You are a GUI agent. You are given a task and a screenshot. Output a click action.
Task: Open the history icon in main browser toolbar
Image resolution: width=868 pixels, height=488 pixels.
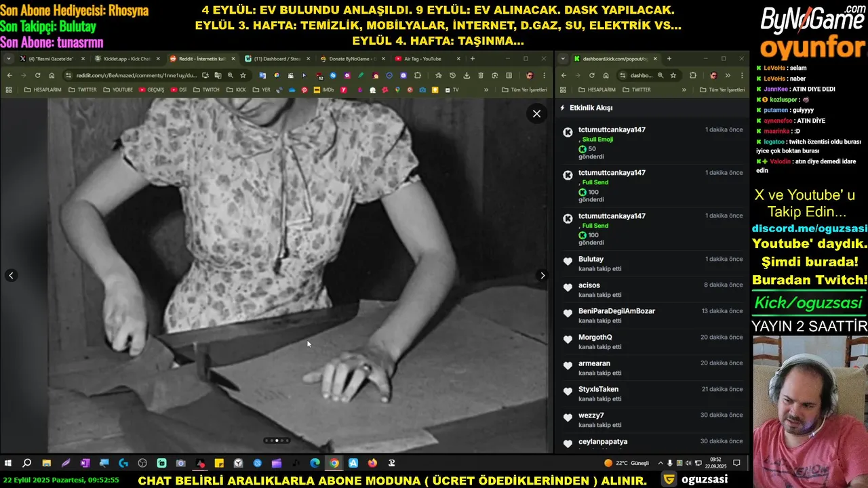(x=452, y=75)
